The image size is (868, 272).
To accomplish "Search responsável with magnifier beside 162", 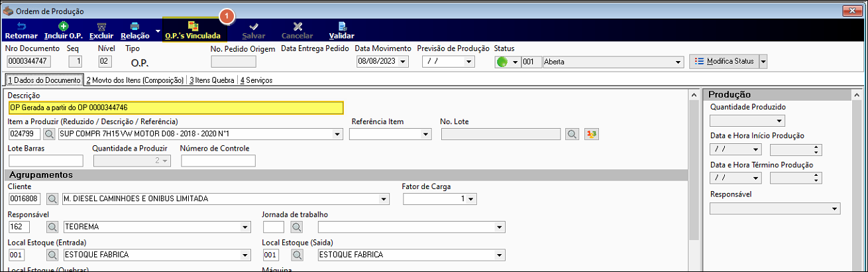I will pos(51,227).
